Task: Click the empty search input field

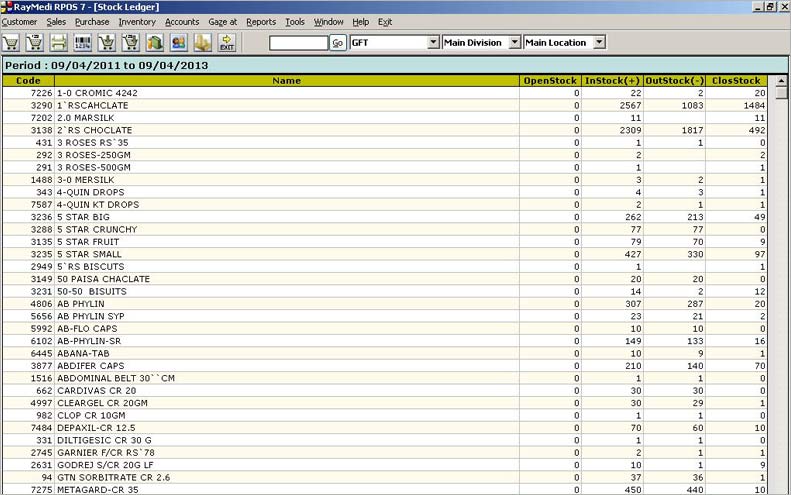Action: click(299, 43)
